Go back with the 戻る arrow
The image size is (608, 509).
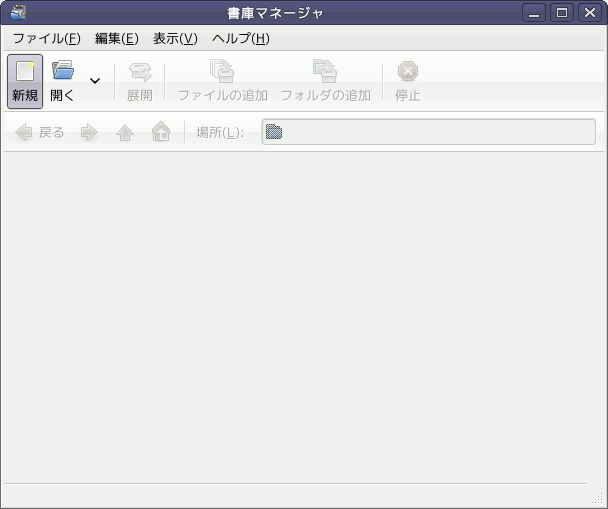[x=25, y=132]
